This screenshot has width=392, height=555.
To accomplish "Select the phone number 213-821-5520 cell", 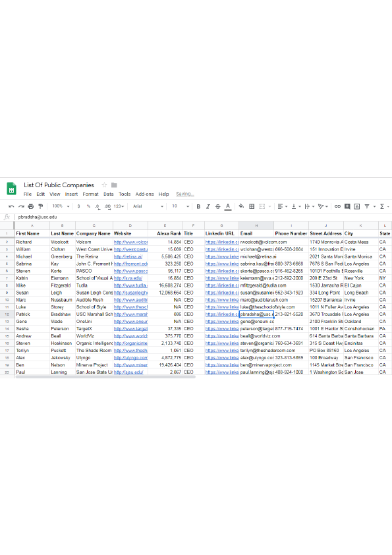I will click(x=291, y=314).
